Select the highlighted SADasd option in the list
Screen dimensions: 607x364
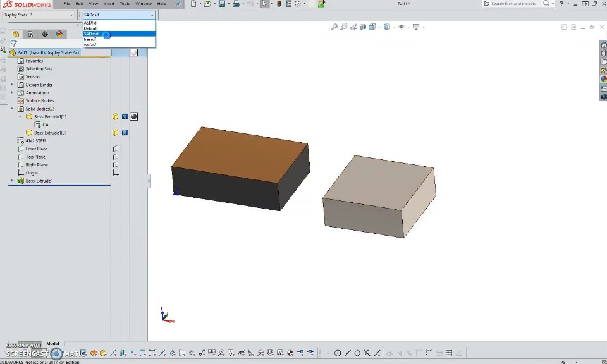[x=120, y=33]
